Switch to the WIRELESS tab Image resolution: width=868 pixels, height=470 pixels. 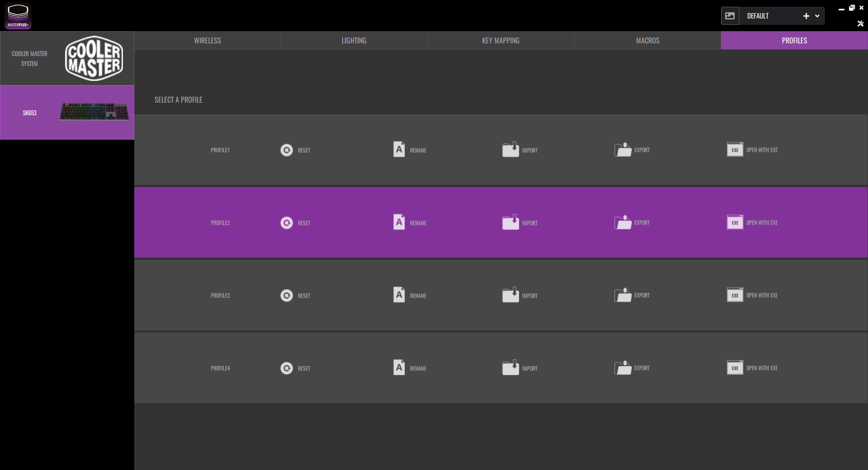coord(208,41)
